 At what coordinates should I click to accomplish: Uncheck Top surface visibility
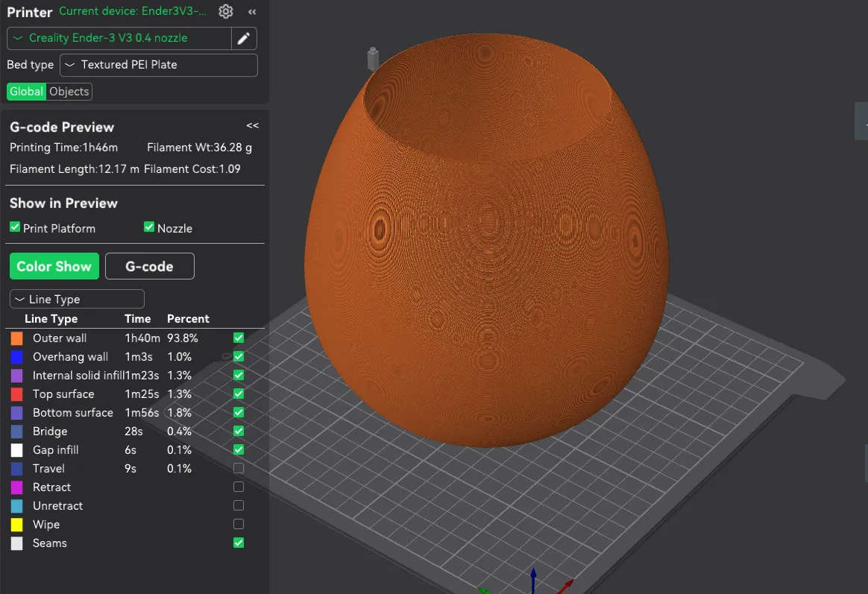(239, 394)
